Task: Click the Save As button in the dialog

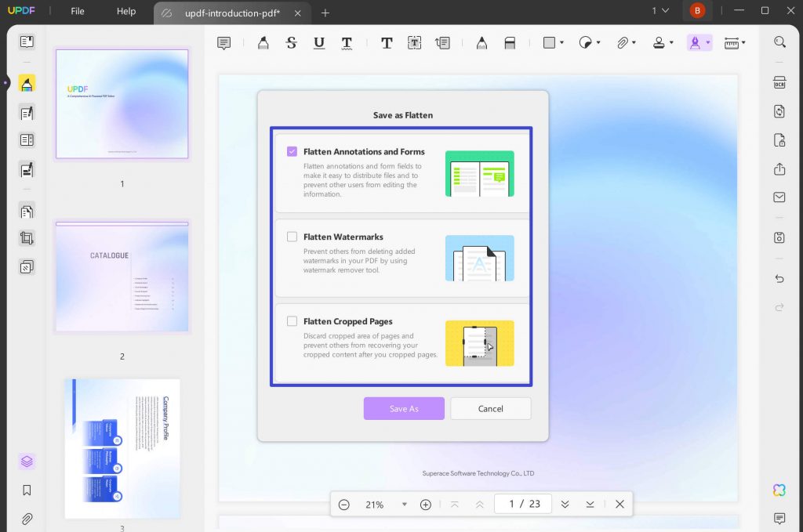Action: (404, 408)
